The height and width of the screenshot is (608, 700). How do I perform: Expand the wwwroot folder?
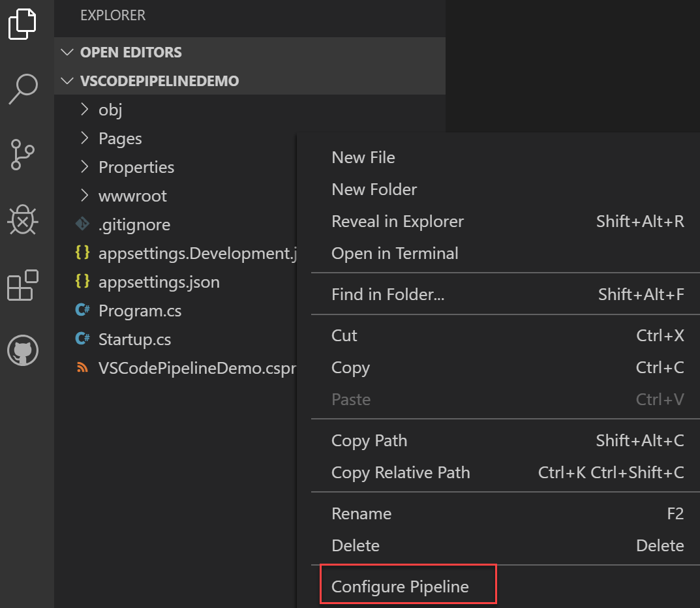point(85,195)
